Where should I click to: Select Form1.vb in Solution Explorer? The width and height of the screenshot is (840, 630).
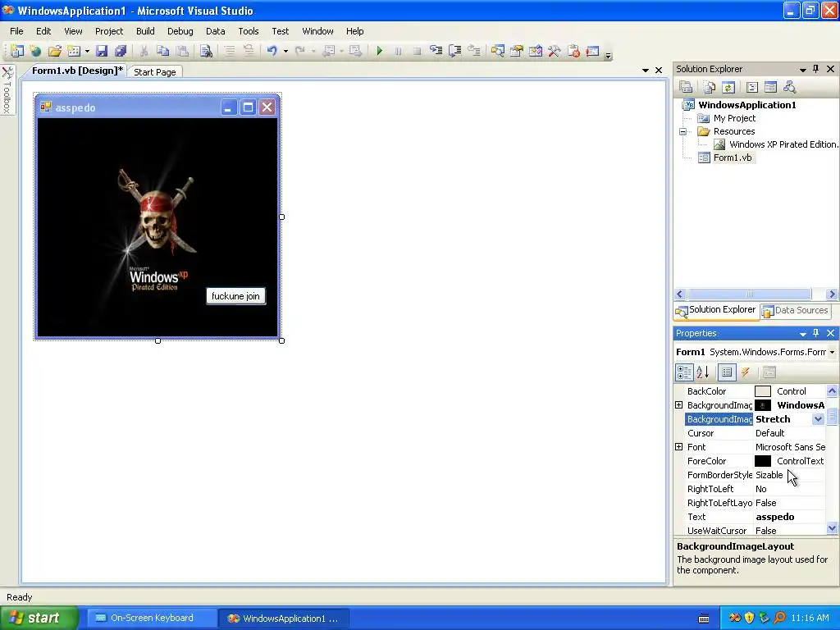pos(733,157)
